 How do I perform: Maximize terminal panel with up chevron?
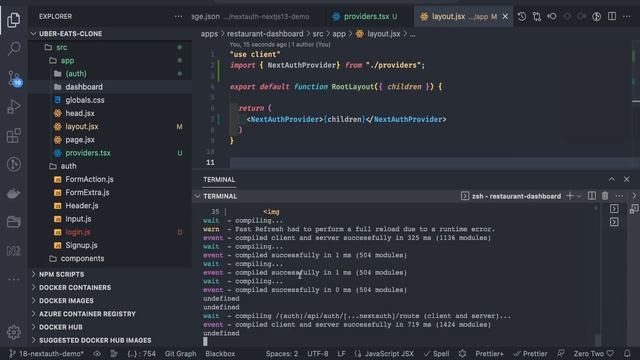coord(612,180)
